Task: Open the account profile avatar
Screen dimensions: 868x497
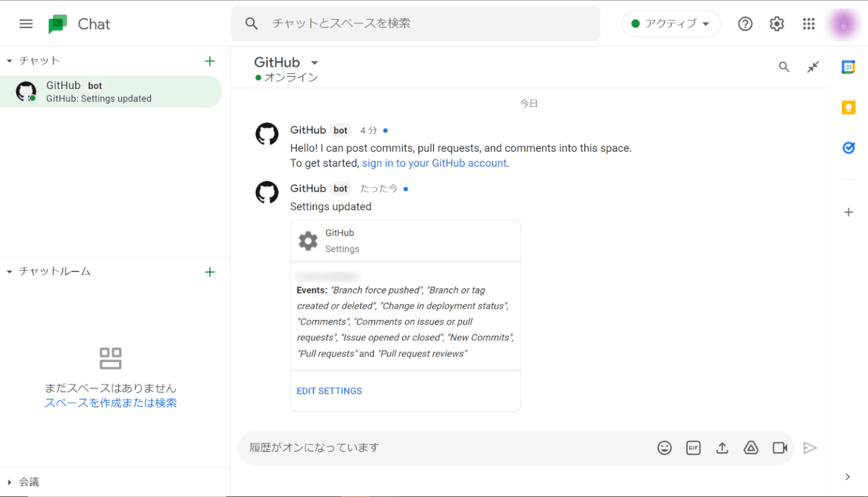Action: [x=843, y=24]
